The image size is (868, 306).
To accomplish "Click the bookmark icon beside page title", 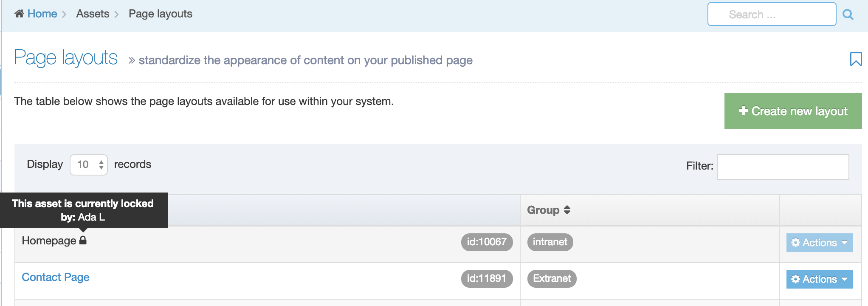I will point(856,59).
